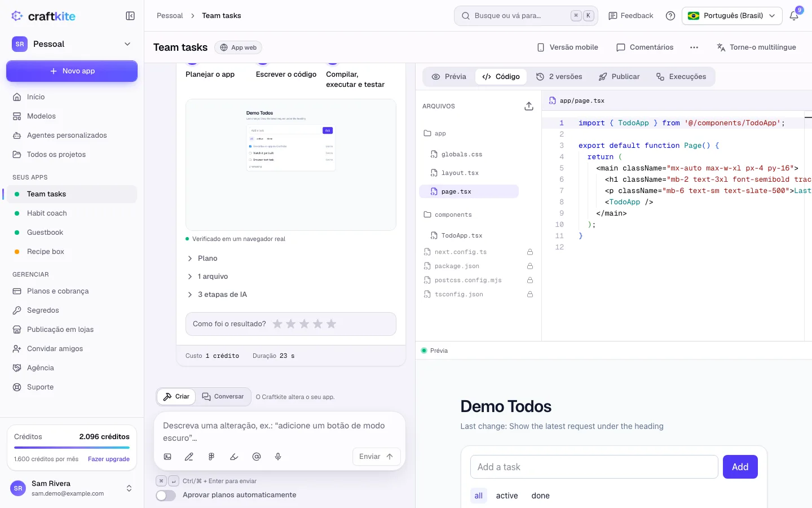The width and height of the screenshot is (812, 508).
Task: Select the Conversar mode toggle
Action: pyautogui.click(x=223, y=397)
